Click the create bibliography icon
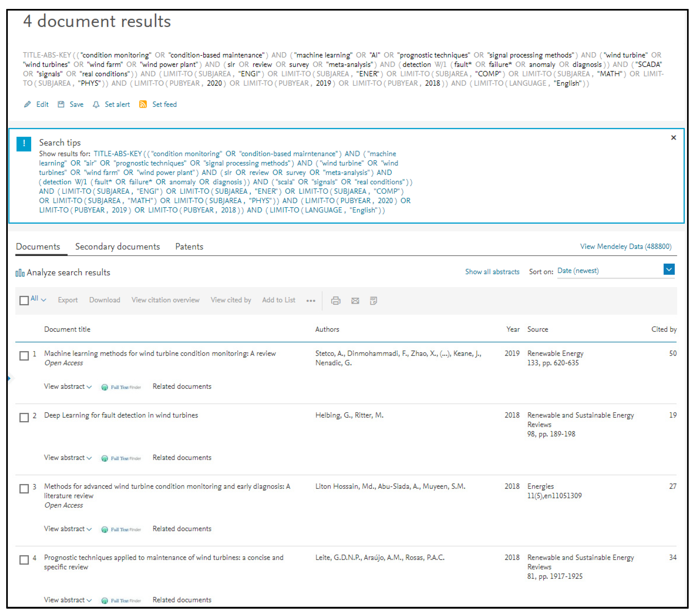The width and height of the screenshot is (696, 616). 374,300
